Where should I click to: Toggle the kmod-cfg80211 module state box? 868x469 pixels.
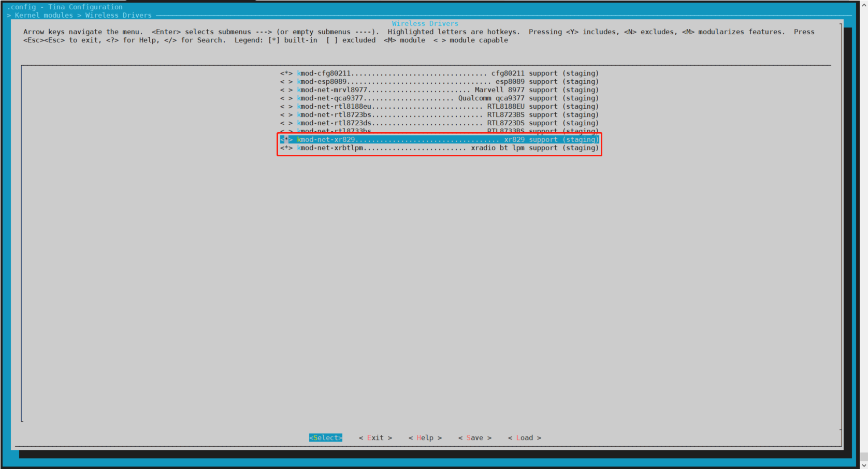tap(286, 74)
